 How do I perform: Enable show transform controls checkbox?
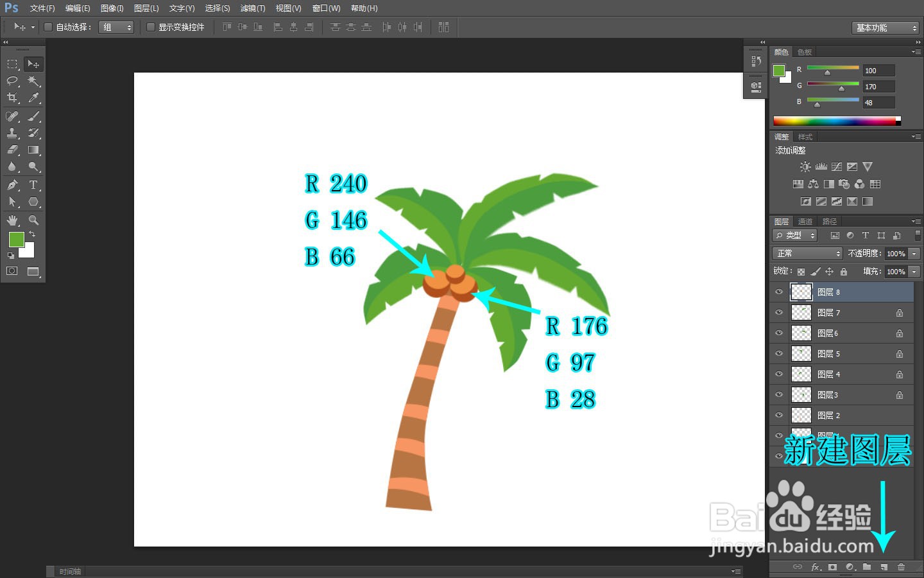[x=151, y=27]
